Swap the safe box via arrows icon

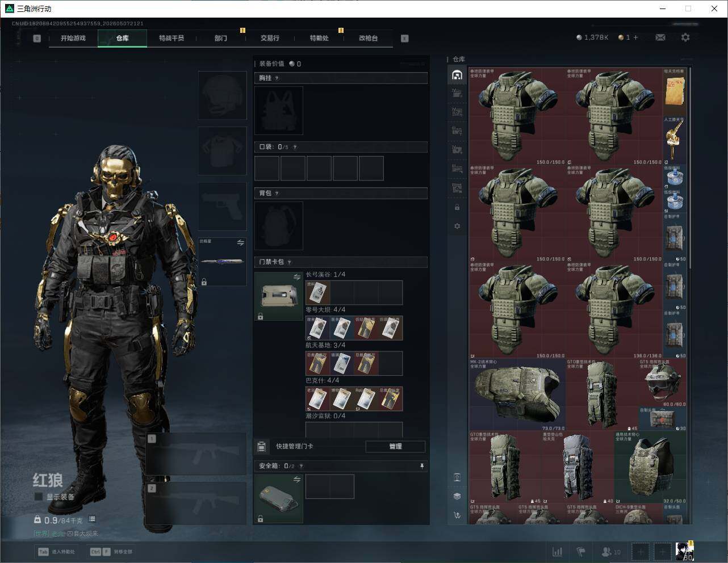coord(297,480)
